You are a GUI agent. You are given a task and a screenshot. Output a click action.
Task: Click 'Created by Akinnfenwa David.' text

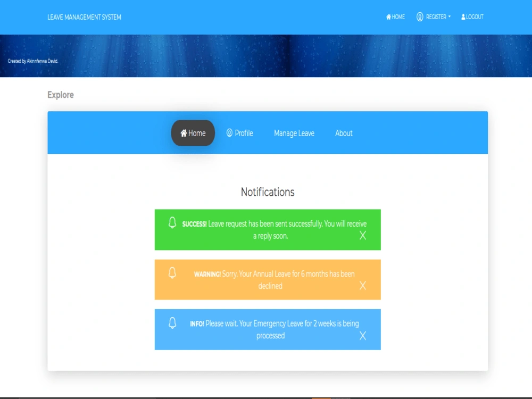tap(33, 61)
